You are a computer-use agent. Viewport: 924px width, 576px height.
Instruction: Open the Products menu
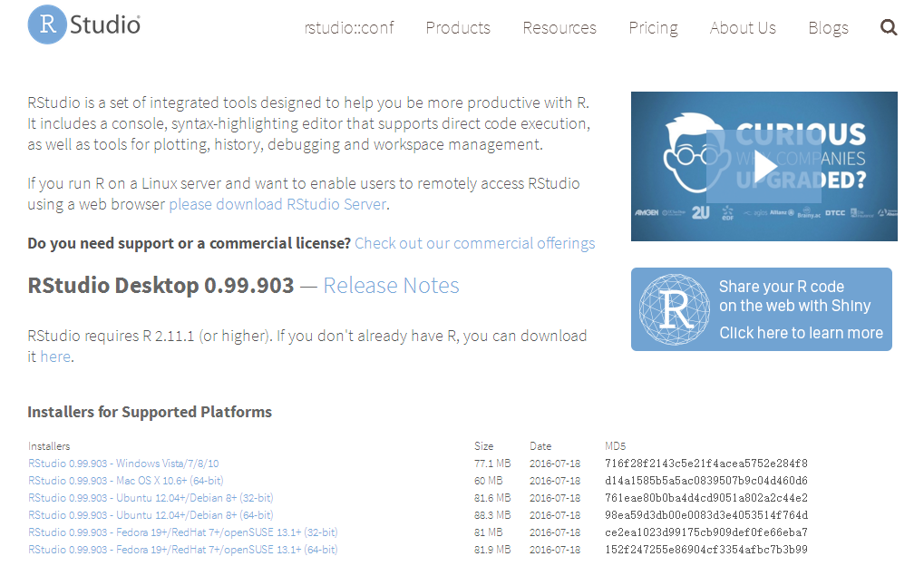click(458, 28)
